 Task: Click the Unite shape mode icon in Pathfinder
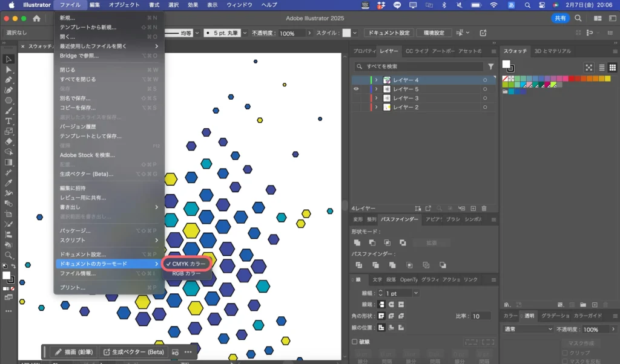357,242
